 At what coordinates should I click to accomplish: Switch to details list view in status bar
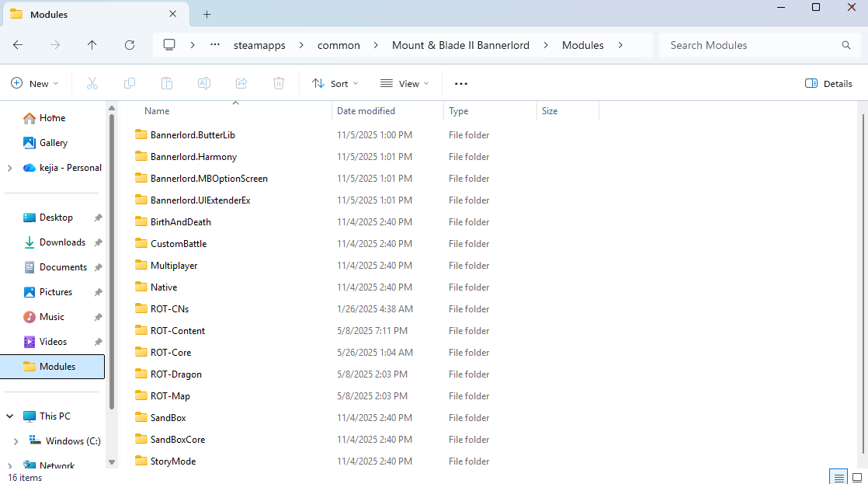(838, 476)
